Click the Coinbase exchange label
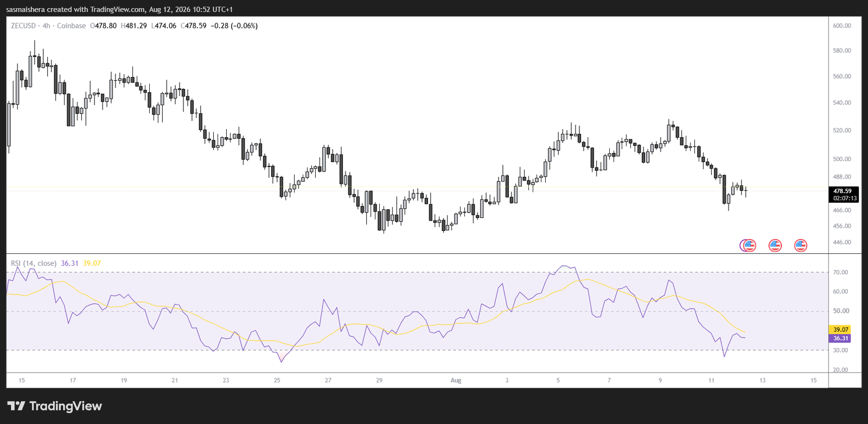 tap(71, 25)
